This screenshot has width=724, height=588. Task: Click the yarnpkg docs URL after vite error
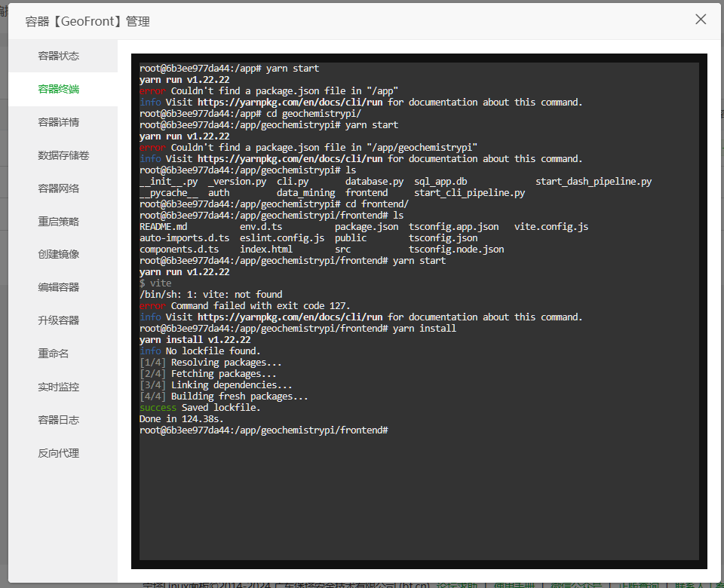[x=290, y=317]
